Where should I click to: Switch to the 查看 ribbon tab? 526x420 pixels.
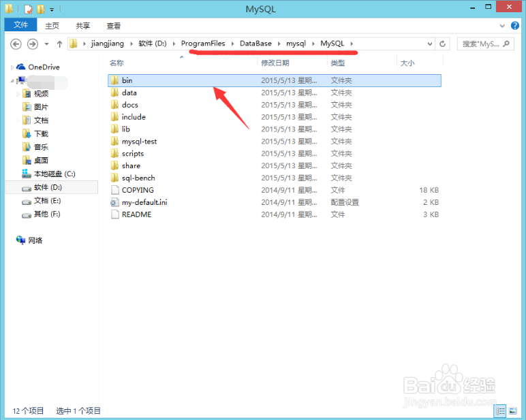[113, 26]
